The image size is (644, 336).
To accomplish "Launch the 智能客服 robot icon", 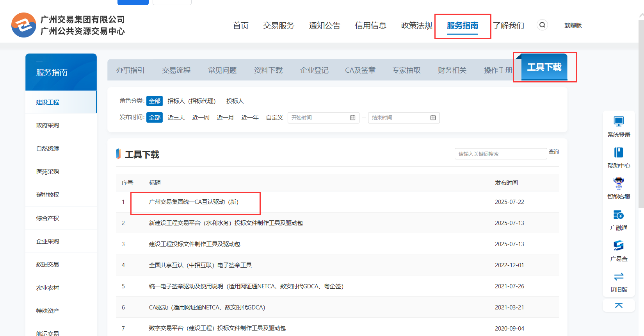I will click(x=619, y=183).
